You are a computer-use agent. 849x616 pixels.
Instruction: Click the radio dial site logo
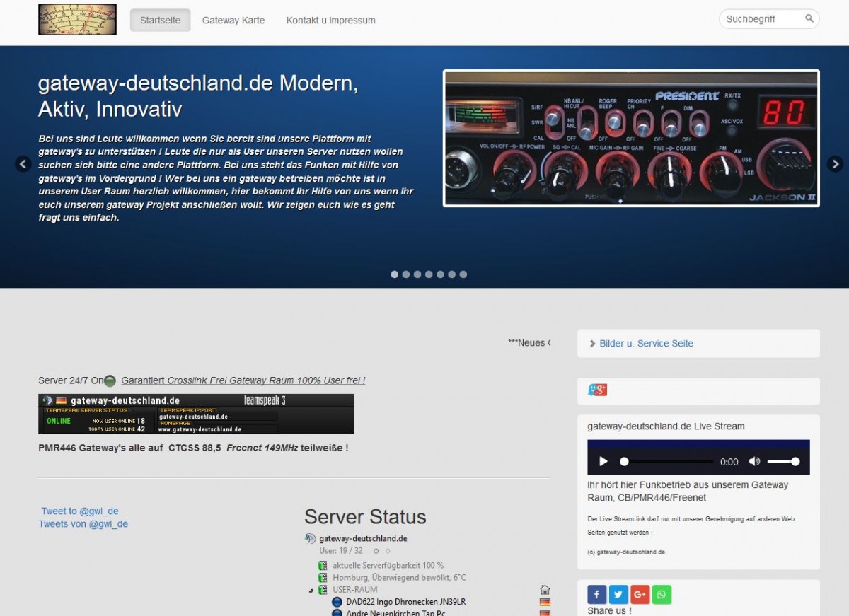(77, 20)
